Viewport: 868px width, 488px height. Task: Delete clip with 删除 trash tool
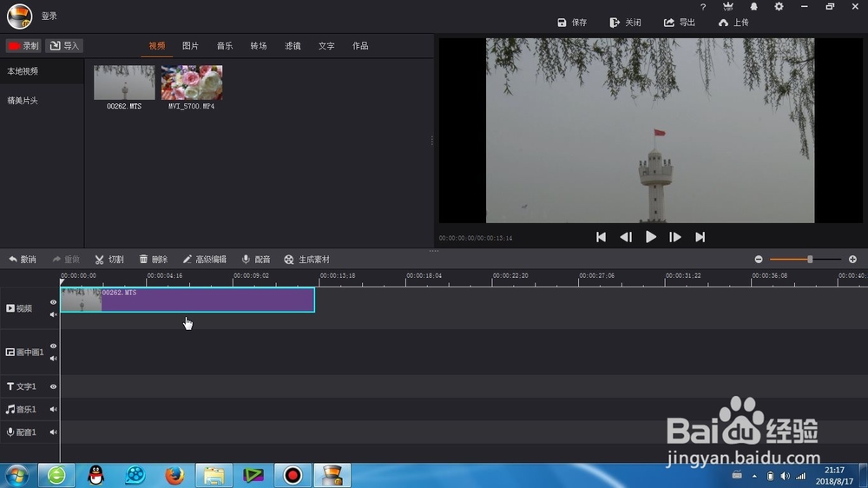pos(154,260)
